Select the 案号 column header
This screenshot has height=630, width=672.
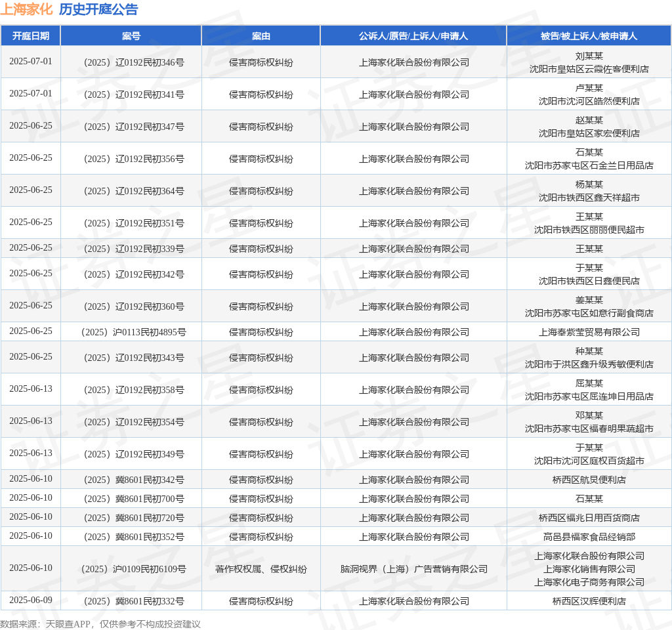point(131,36)
